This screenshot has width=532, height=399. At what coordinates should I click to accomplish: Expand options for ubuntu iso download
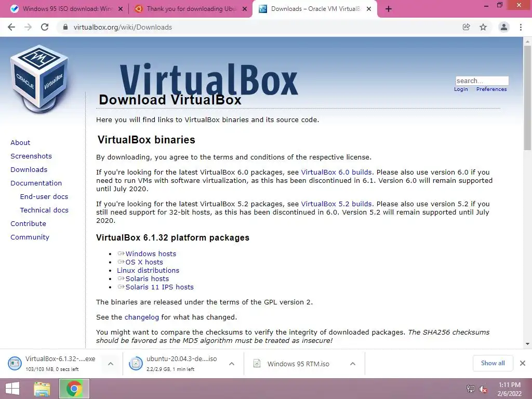click(232, 364)
